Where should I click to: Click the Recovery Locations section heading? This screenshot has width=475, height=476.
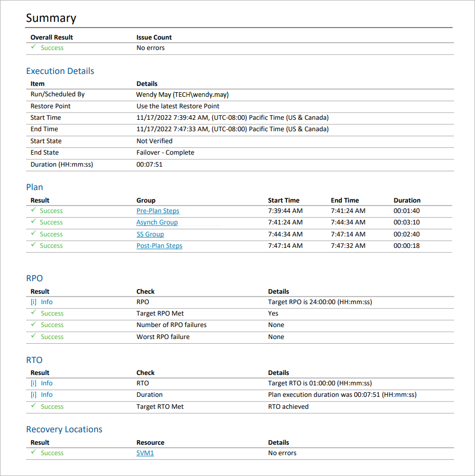click(x=64, y=429)
